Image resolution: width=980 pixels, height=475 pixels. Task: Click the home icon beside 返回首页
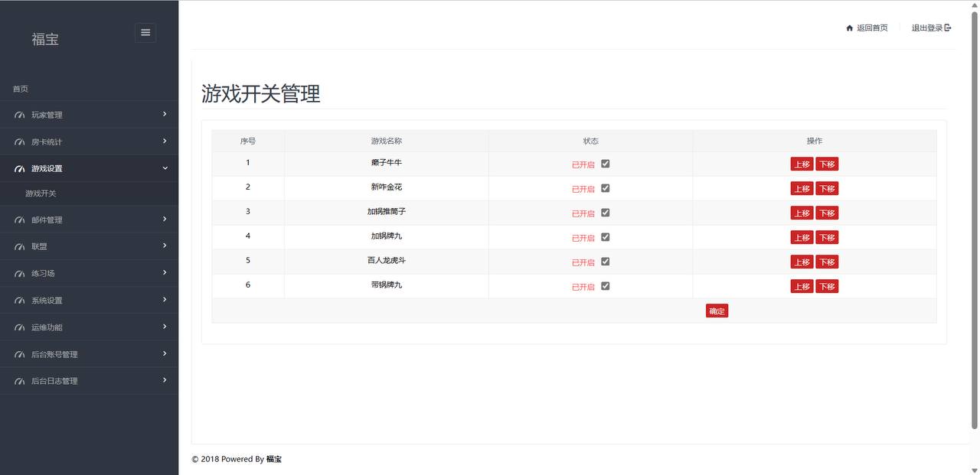click(x=849, y=28)
